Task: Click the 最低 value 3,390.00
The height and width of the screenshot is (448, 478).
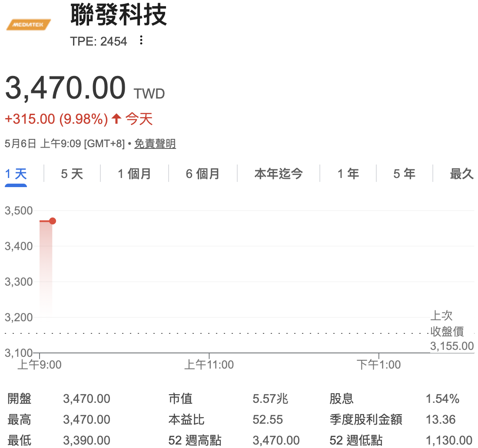Action: coord(86,440)
